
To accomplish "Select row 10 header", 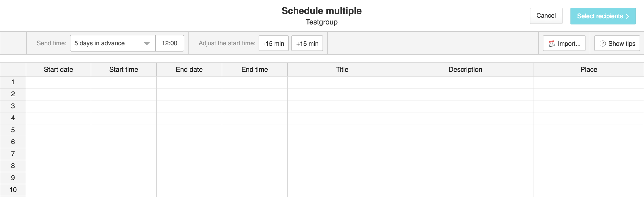I will pos(13,190).
